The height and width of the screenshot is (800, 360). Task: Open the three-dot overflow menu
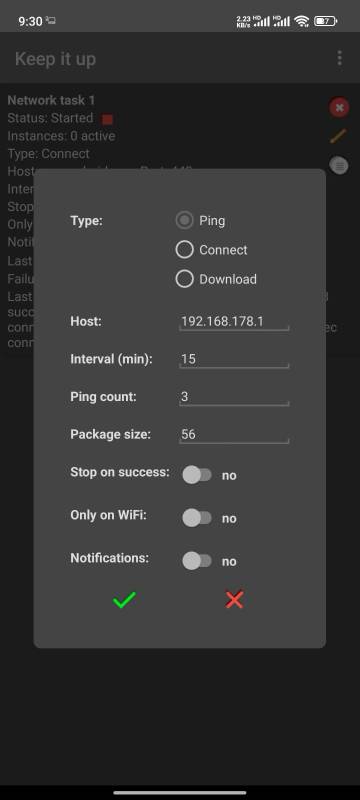click(340, 58)
